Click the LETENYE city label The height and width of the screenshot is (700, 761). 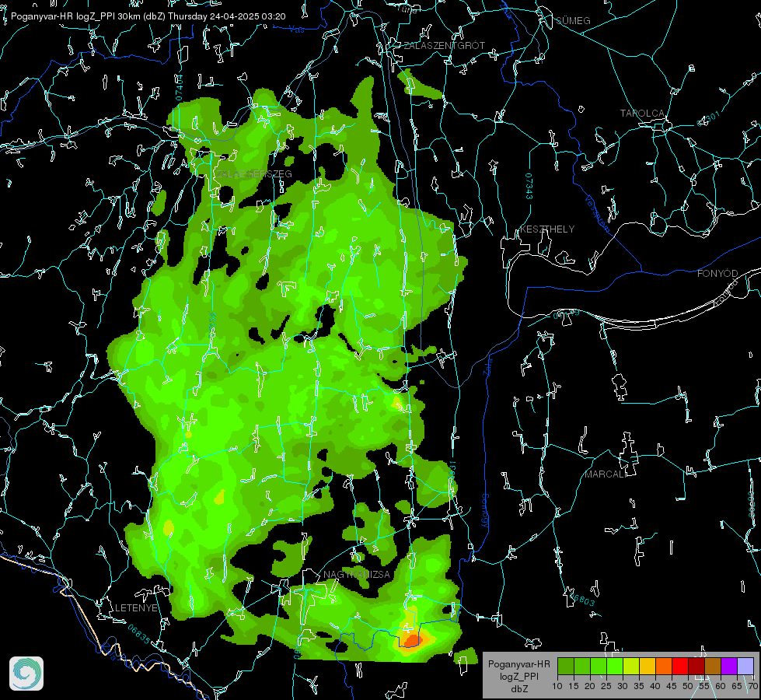click(136, 607)
